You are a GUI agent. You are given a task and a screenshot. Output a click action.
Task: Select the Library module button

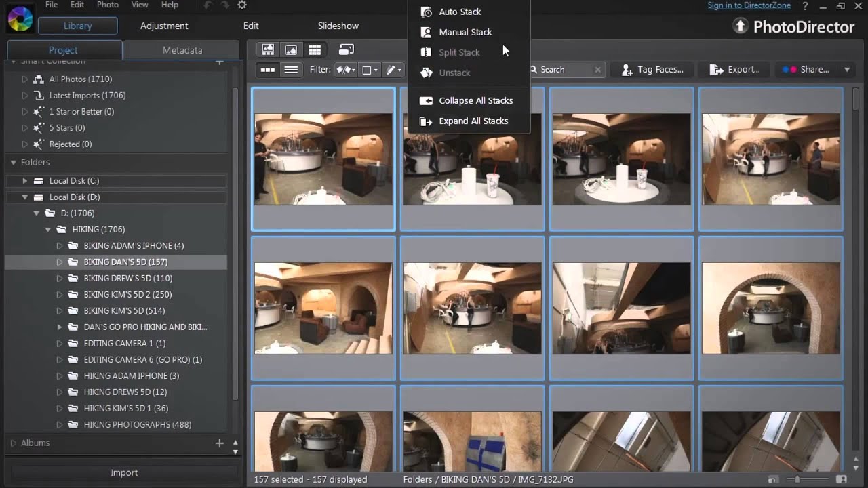[77, 26]
